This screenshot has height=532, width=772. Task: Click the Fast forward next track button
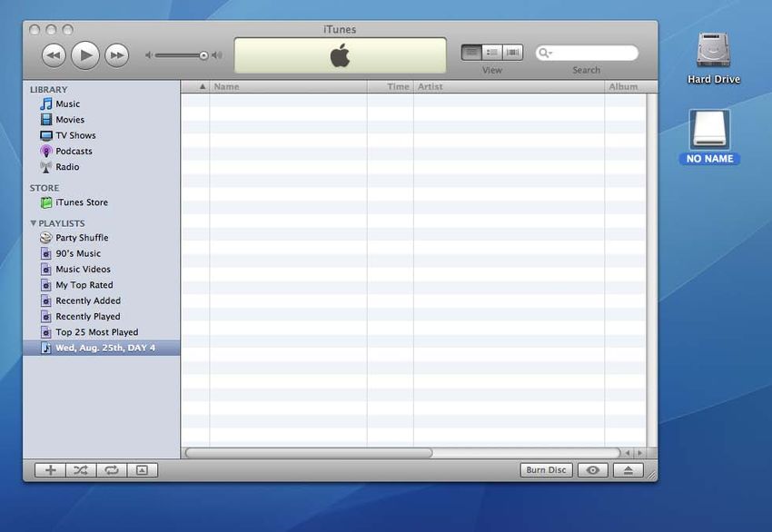(116, 55)
